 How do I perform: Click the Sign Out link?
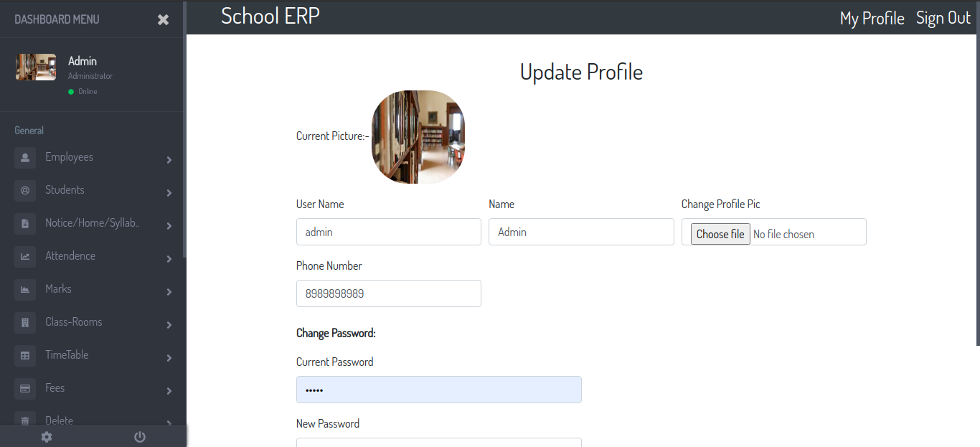pyautogui.click(x=943, y=18)
